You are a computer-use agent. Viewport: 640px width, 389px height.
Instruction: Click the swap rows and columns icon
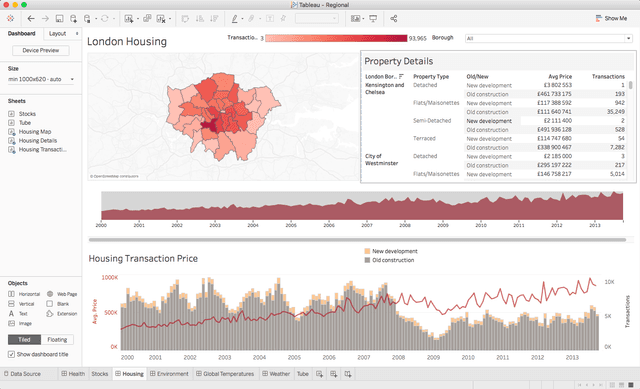click(185, 18)
